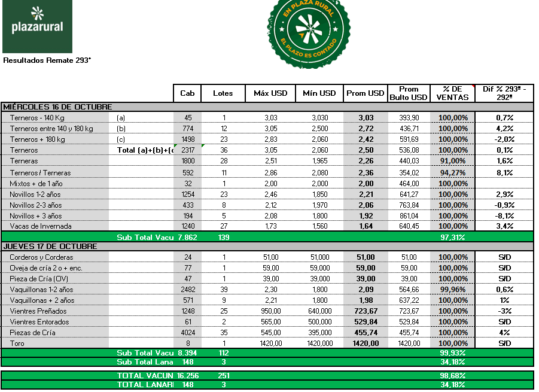
Task: Click the 'Terneros / Terneras' row label
Action: [x=40, y=173]
